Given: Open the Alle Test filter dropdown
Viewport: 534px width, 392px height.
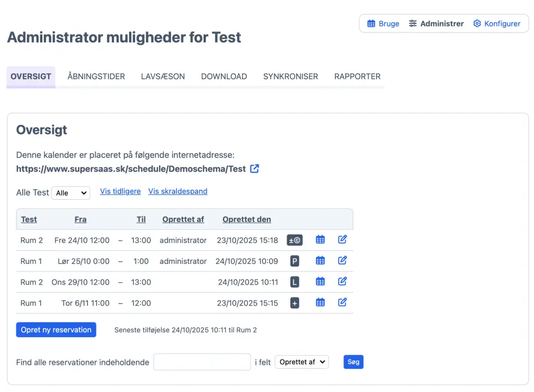Looking at the screenshot, I should (x=71, y=193).
